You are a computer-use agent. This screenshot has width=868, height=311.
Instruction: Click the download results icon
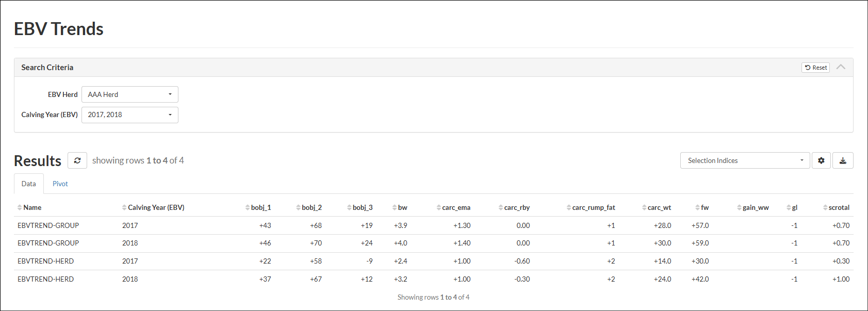pos(843,160)
